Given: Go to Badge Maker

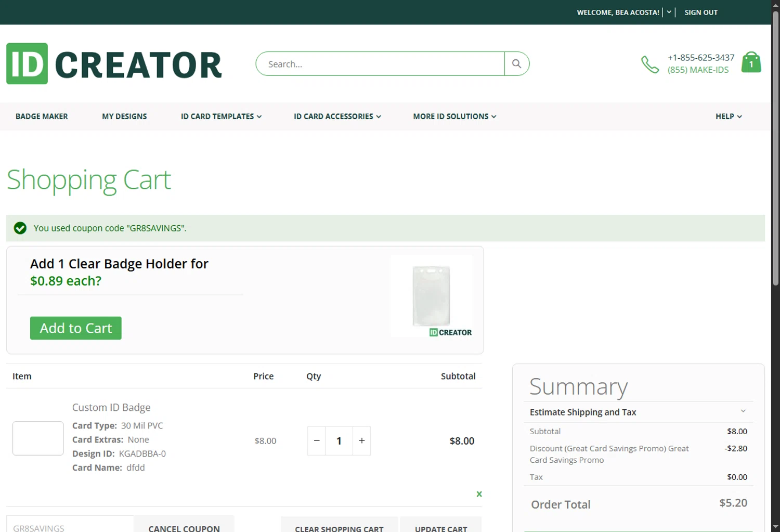Looking at the screenshot, I should point(42,116).
